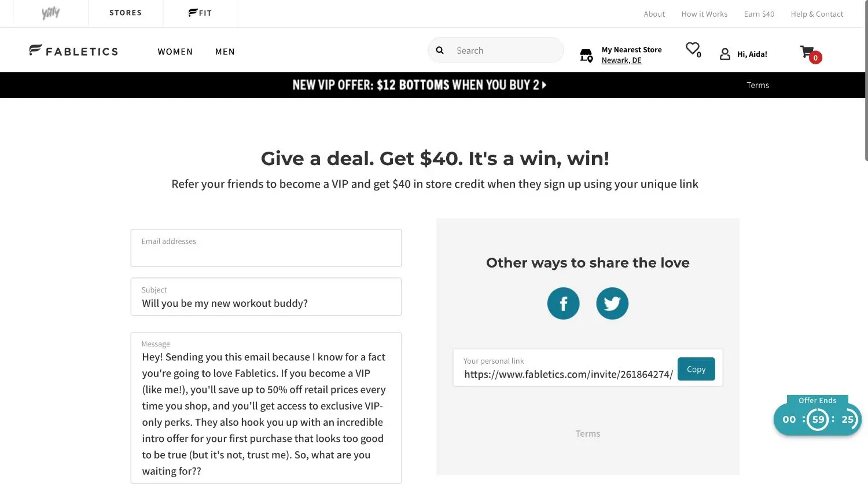Switch to the FIT tab
This screenshot has height=490, width=868.
pyautogui.click(x=200, y=13)
